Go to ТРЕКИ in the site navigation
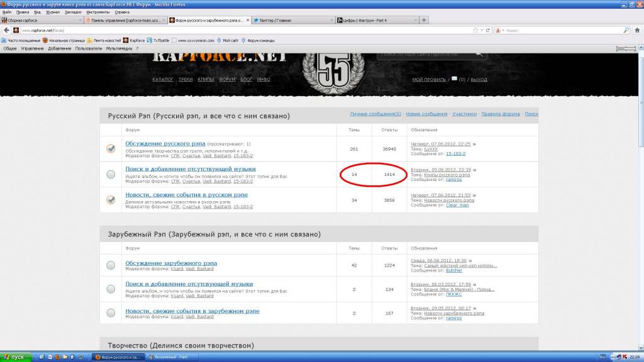 point(186,79)
